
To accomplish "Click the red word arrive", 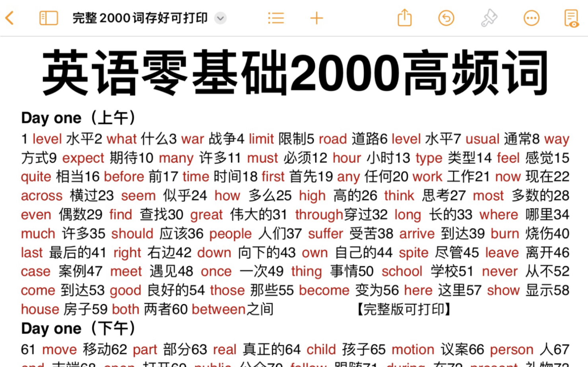I will click(417, 234).
